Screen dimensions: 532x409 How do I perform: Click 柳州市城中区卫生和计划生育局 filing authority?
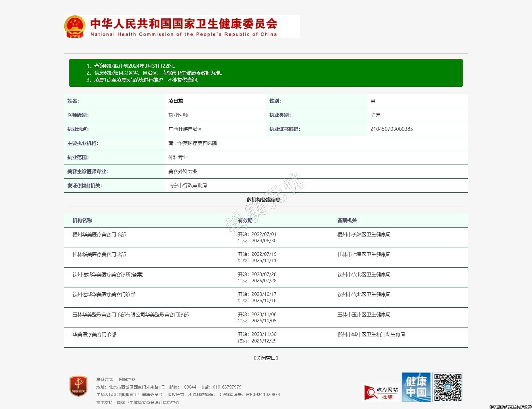click(x=371, y=334)
